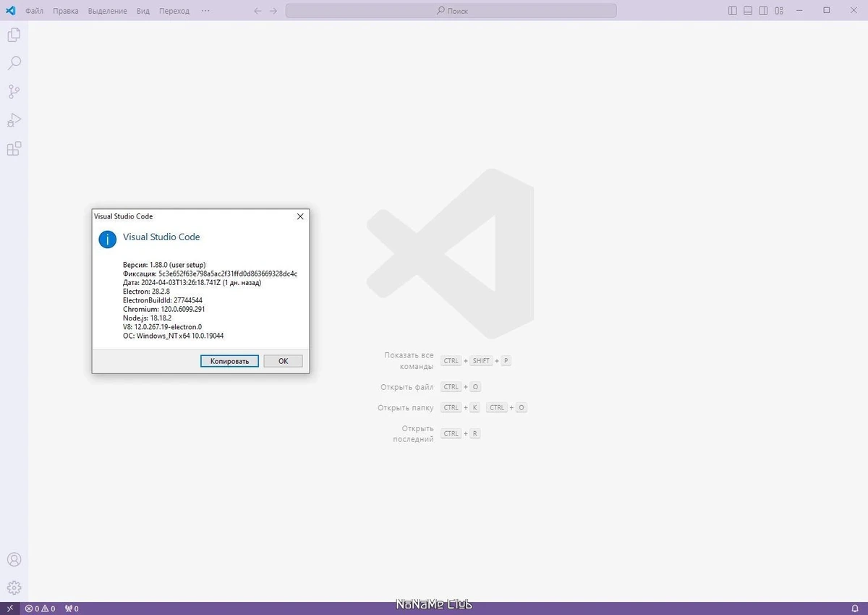
Task: Open the Manage gear icon
Action: coord(14,588)
